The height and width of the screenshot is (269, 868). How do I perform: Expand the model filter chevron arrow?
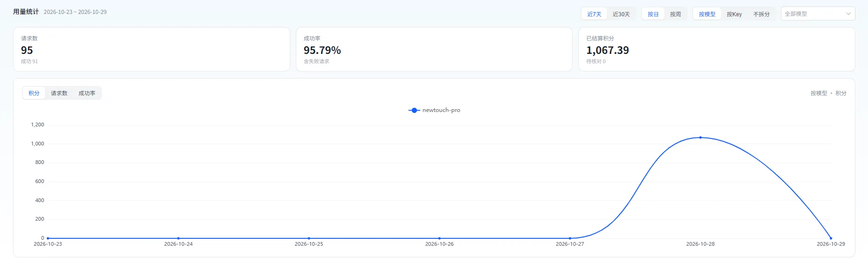[848, 14]
